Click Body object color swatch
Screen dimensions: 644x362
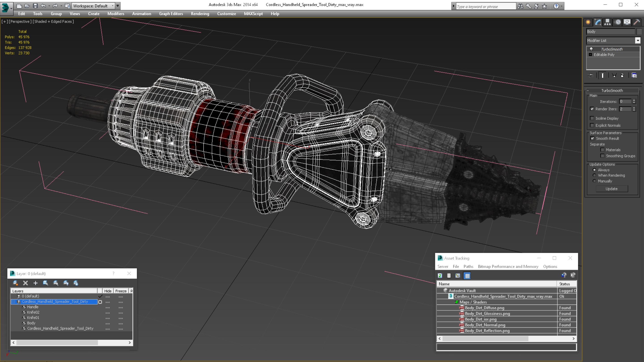[x=639, y=32]
